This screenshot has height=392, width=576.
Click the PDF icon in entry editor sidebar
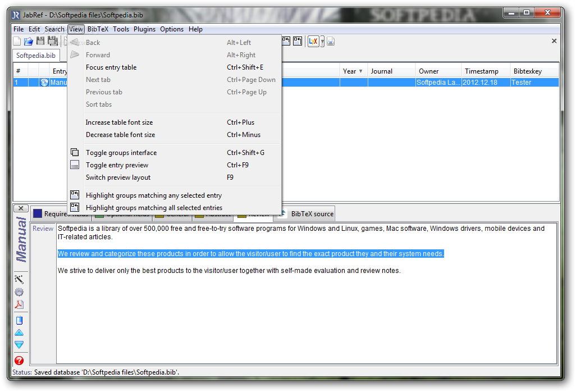19,304
